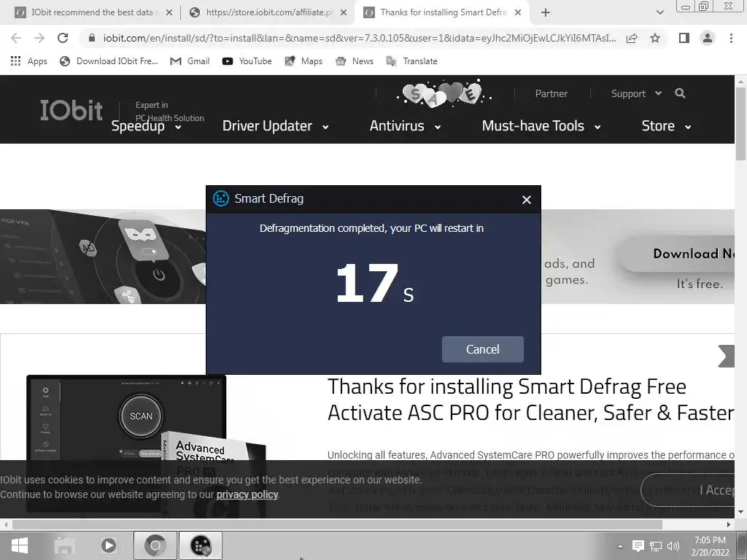Open a new browser tab
The width and height of the screenshot is (747, 560).
tap(546, 12)
